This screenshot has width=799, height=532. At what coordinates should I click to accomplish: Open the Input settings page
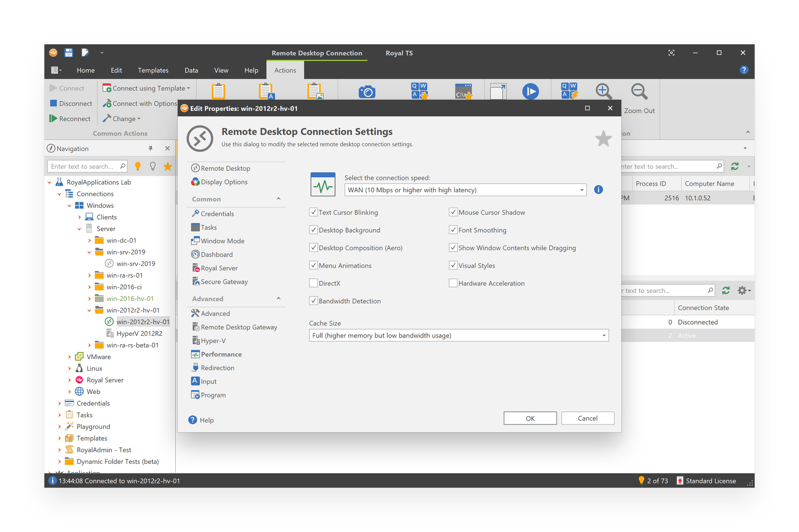click(208, 381)
